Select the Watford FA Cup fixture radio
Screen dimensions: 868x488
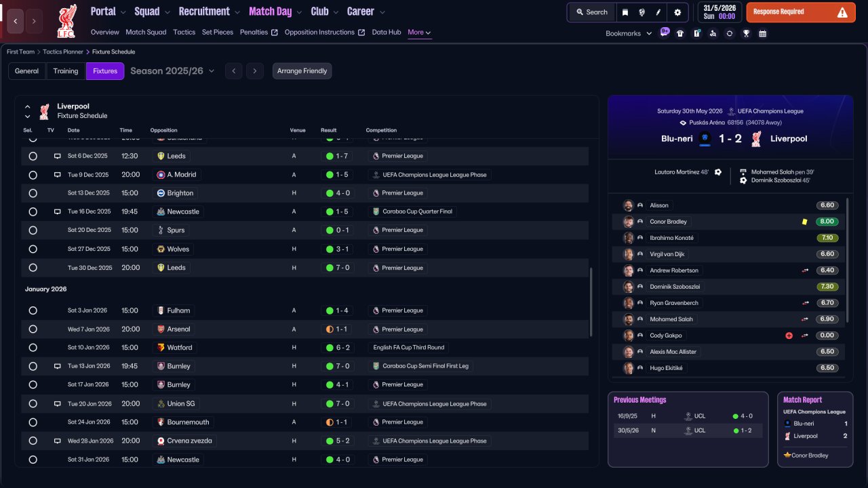click(x=33, y=348)
